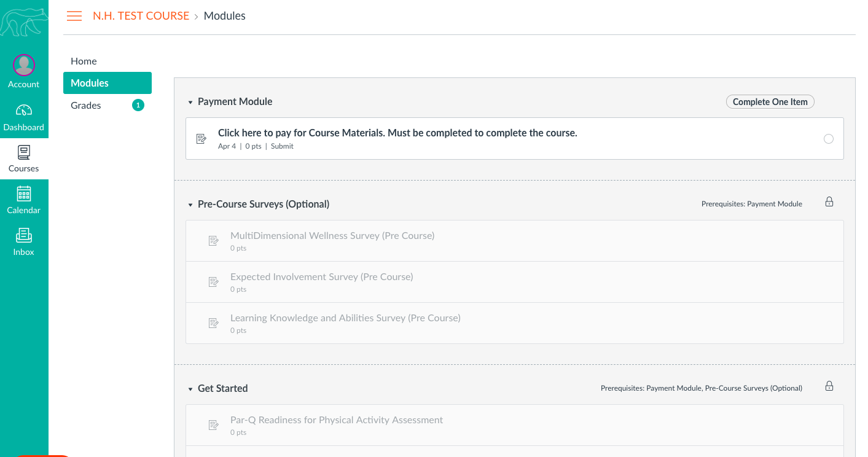Click the bear logo in sidebar
This screenshot has width=868, height=457.
[x=23, y=21]
